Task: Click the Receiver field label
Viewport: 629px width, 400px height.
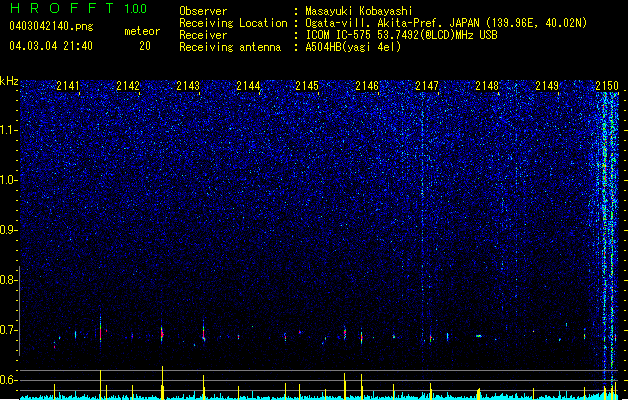Action: (203, 35)
